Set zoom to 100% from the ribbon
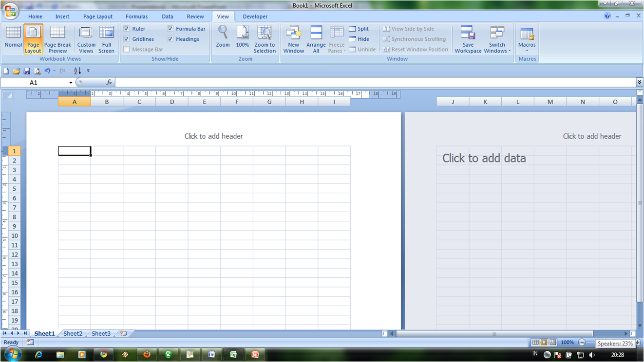The height and width of the screenshot is (362, 644). click(243, 39)
